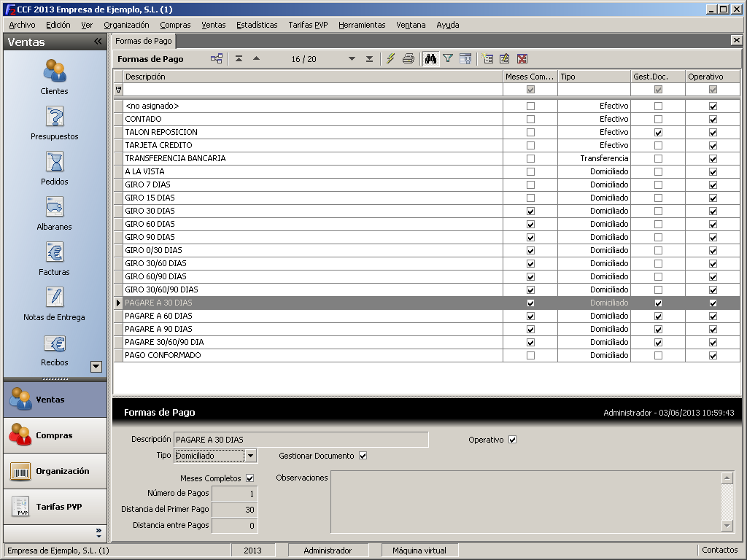Delete the selected payment form record
This screenshot has height=560, width=747.
(522, 58)
